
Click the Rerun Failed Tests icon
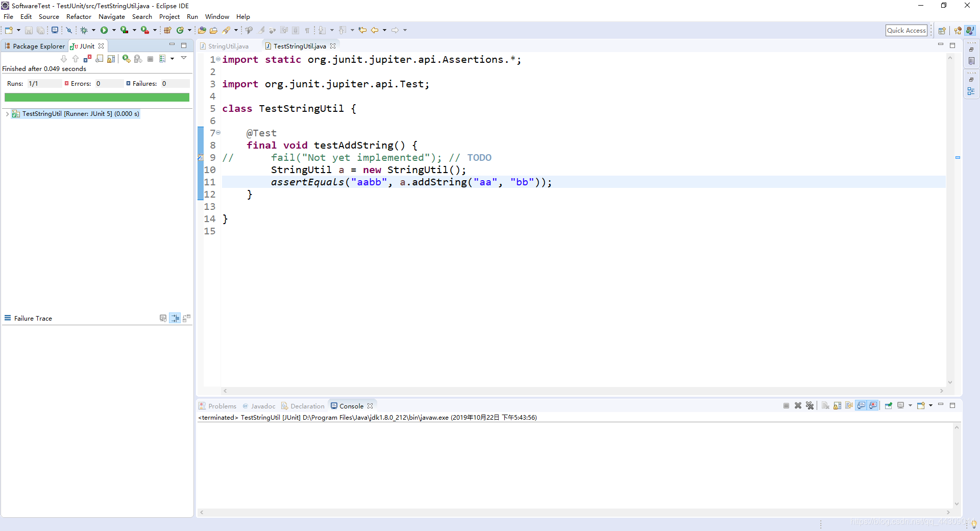click(138, 59)
